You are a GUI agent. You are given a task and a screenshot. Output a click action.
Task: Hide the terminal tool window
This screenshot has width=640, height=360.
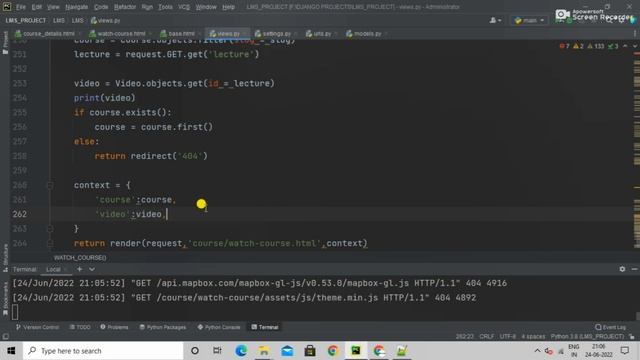coord(634,269)
